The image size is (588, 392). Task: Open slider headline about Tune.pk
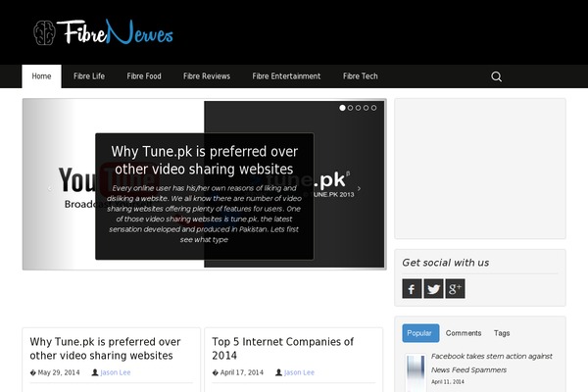pyautogui.click(x=205, y=160)
